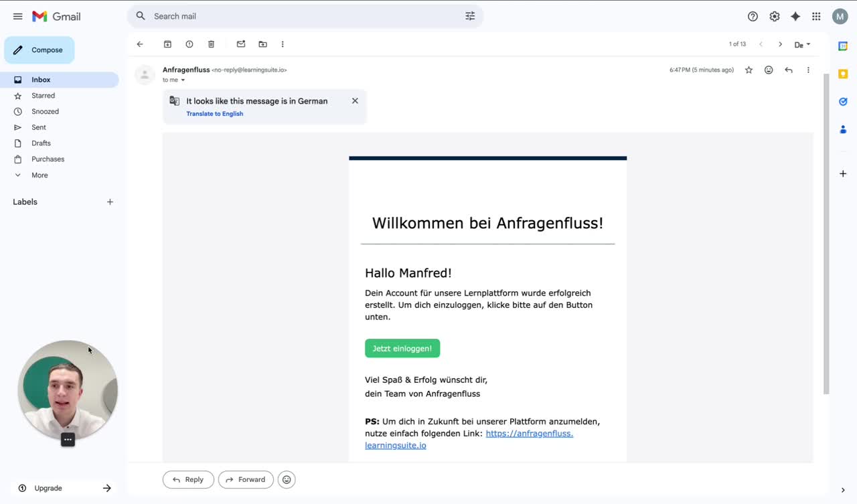The image size is (857, 504).
Task: Go to the older message arrow
Action: point(780,44)
